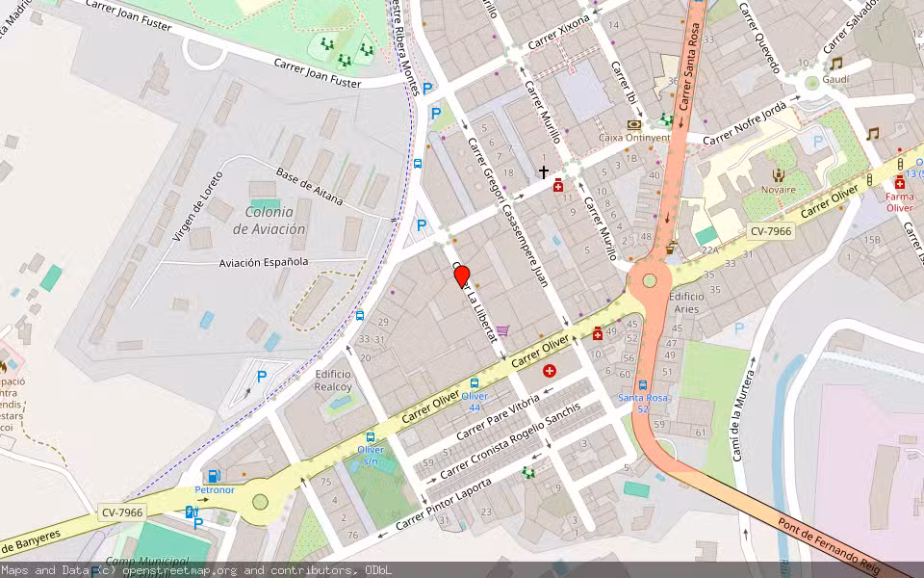Select the Carrer Nofre Jordà label
Screen dimensions: 924x578
coord(745,123)
